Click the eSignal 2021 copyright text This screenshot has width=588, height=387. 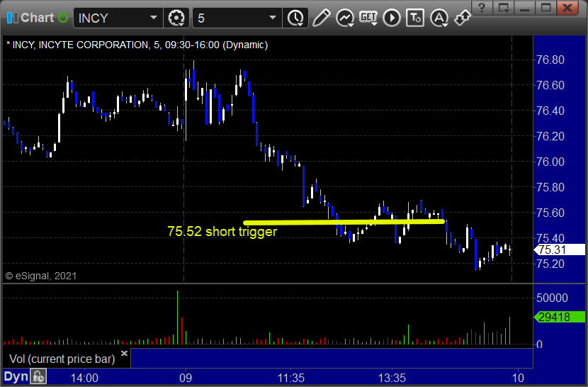41,276
